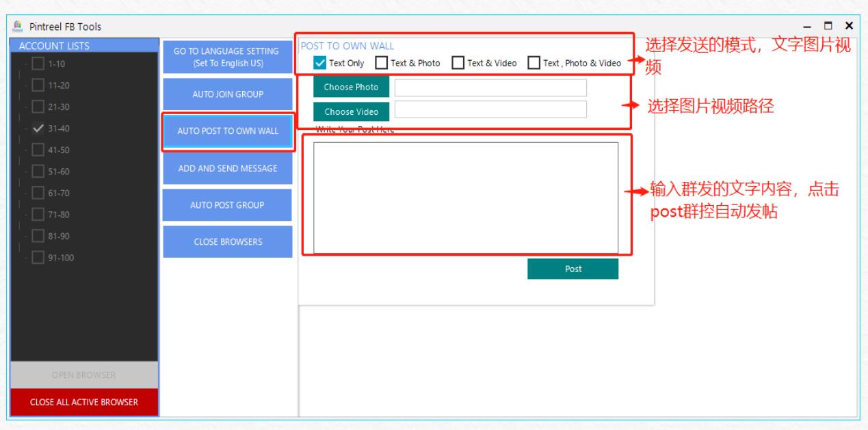Viewport: 868px width, 430px height.
Task: Open Add And Send Message section
Action: pos(228,168)
